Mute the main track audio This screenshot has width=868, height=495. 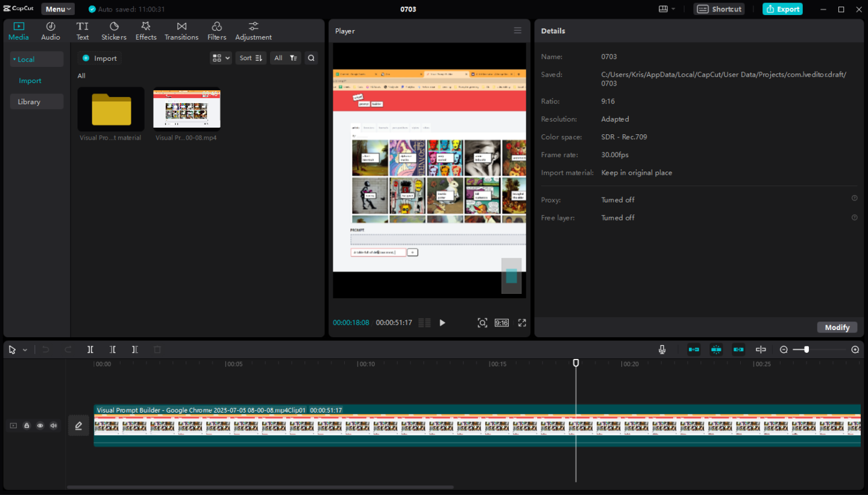pos(53,426)
